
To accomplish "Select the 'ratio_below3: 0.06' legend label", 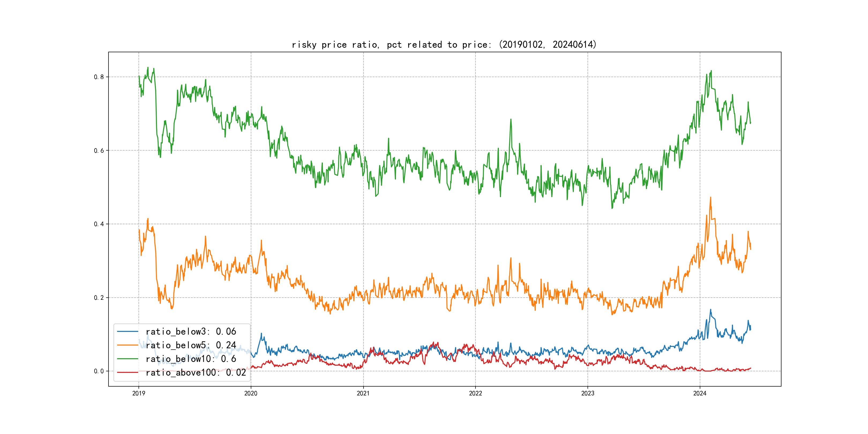I will 191,332.
